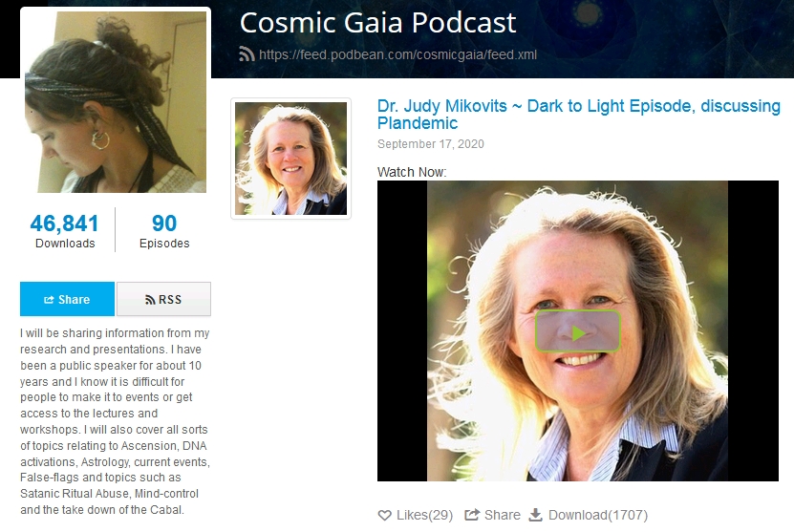This screenshot has width=794, height=532.
Task: Click the podcast host profile photo
Action: tap(116, 102)
